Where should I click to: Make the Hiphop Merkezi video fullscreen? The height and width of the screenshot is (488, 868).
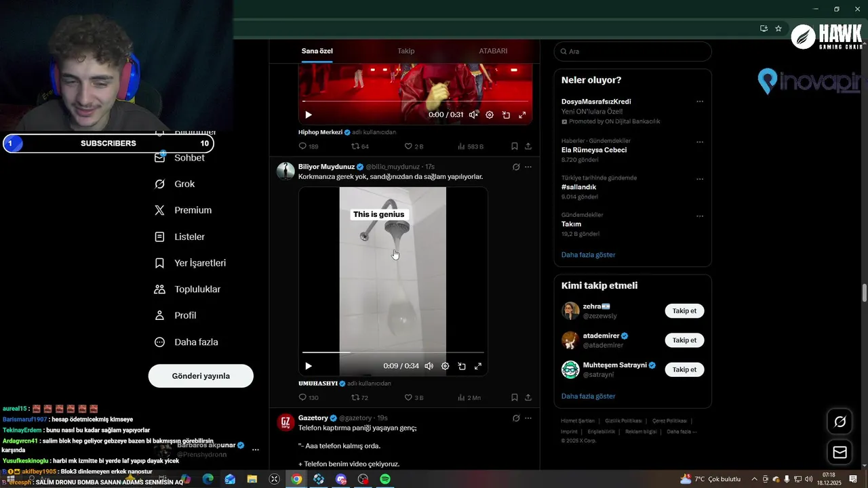522,115
